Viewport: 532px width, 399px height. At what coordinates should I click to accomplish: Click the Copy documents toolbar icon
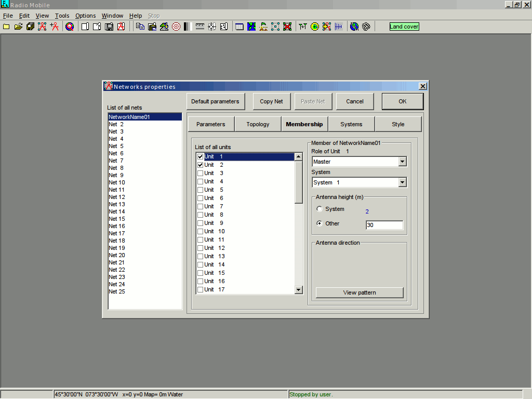click(x=140, y=26)
